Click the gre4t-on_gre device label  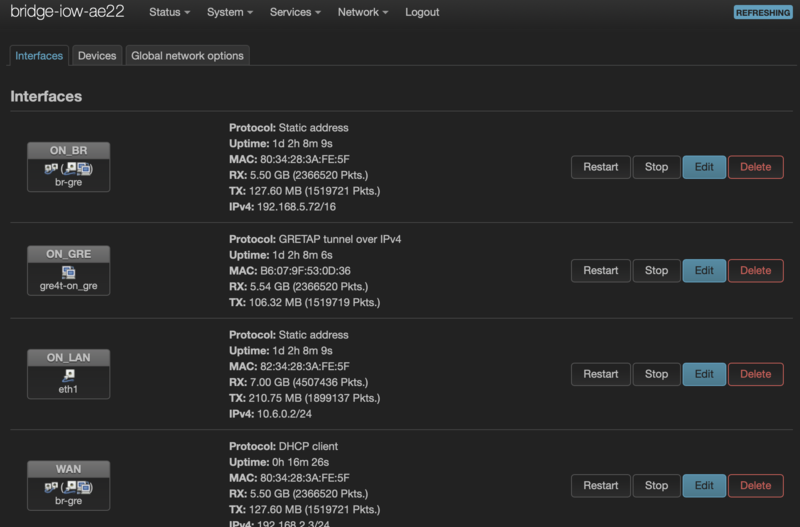click(x=68, y=286)
